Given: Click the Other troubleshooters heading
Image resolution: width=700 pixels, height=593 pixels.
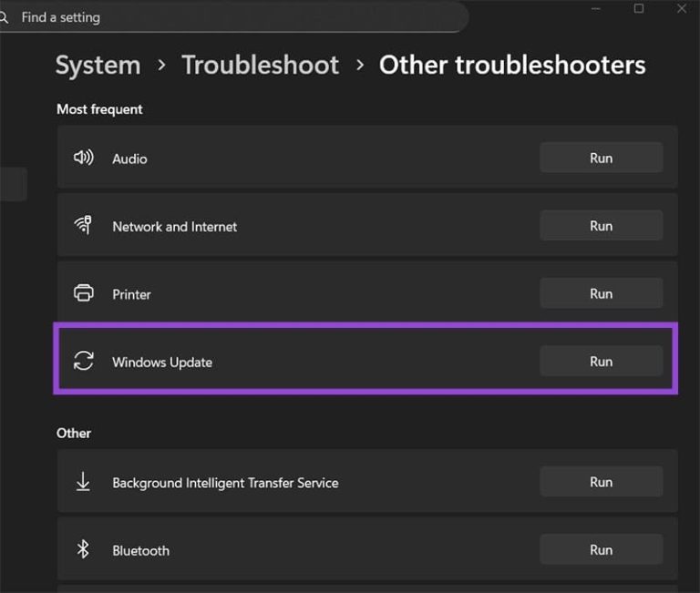Looking at the screenshot, I should [x=512, y=66].
